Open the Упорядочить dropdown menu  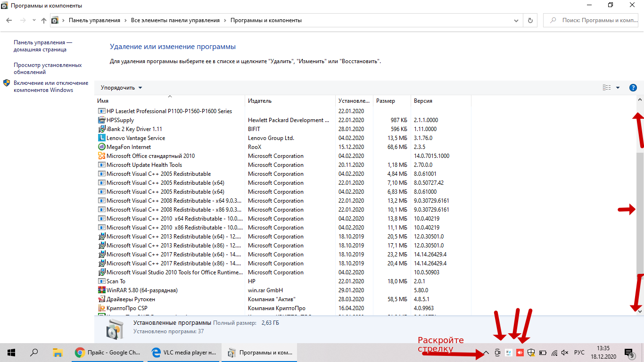point(122,88)
